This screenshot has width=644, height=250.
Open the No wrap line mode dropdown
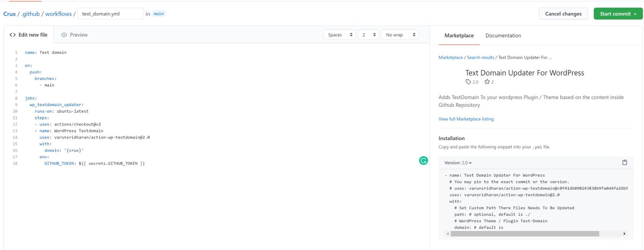tap(400, 35)
